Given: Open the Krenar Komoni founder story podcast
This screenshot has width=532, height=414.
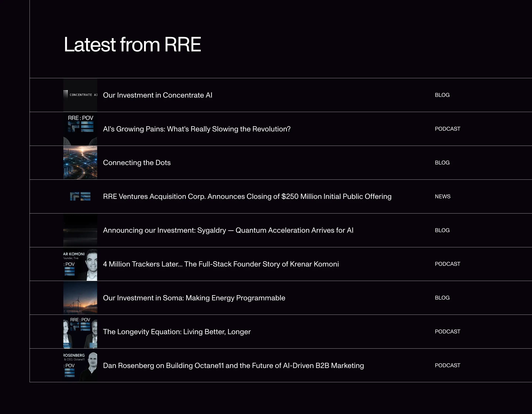Looking at the screenshot, I should pos(221,264).
